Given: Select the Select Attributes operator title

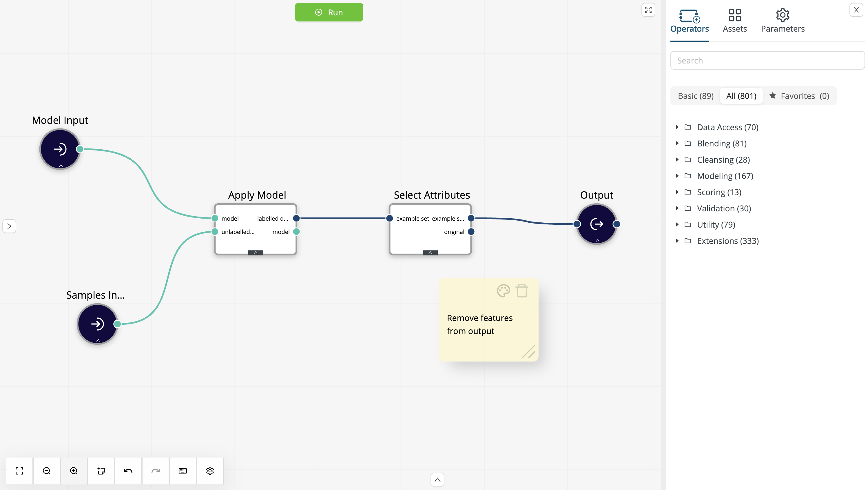Looking at the screenshot, I should 432,195.
